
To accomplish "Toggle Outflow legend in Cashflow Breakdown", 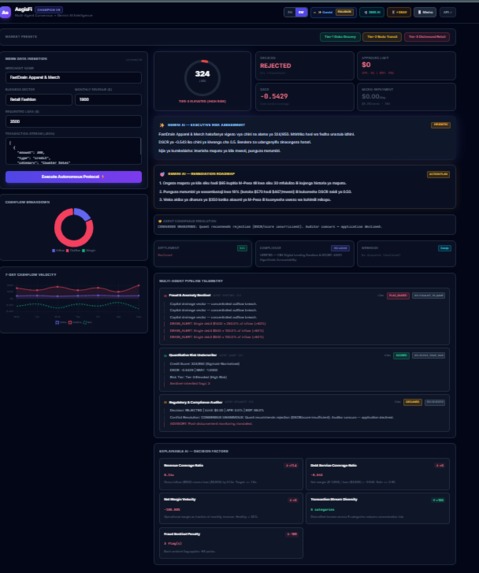I will (73, 250).
